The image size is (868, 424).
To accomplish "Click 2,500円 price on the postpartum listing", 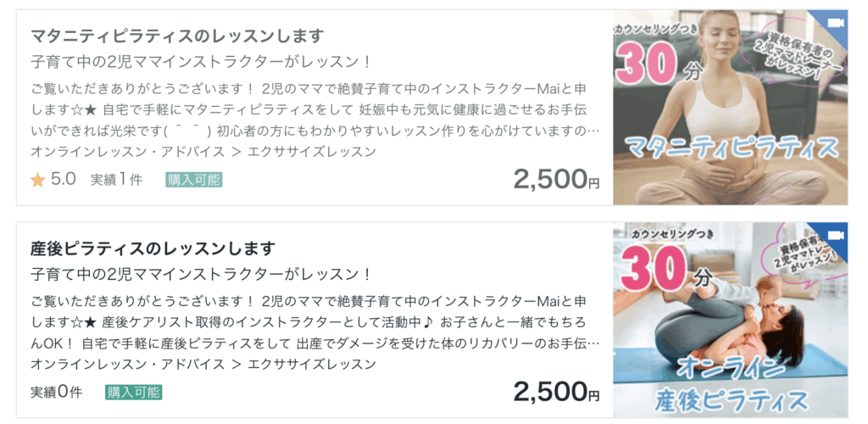I will (556, 392).
